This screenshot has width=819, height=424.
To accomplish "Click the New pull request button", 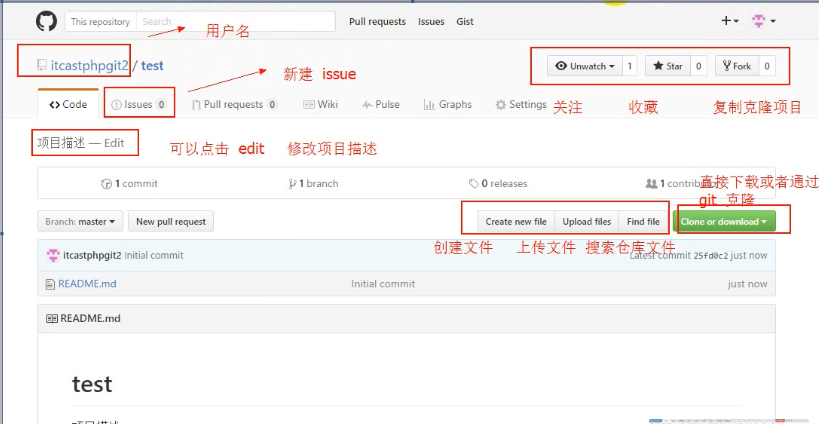I will coord(171,221).
